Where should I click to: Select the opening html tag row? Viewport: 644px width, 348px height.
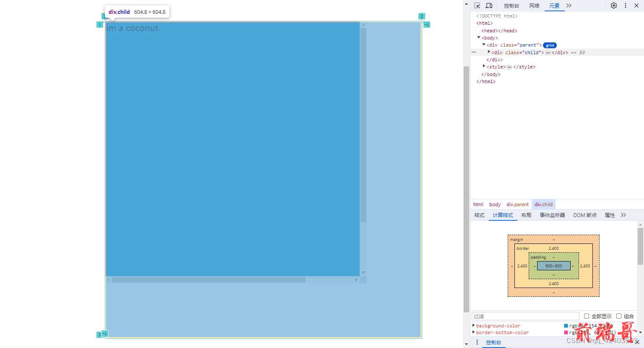pos(484,23)
